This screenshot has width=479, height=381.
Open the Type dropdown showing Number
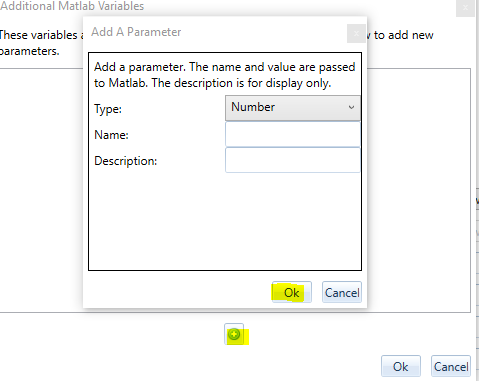tap(293, 108)
